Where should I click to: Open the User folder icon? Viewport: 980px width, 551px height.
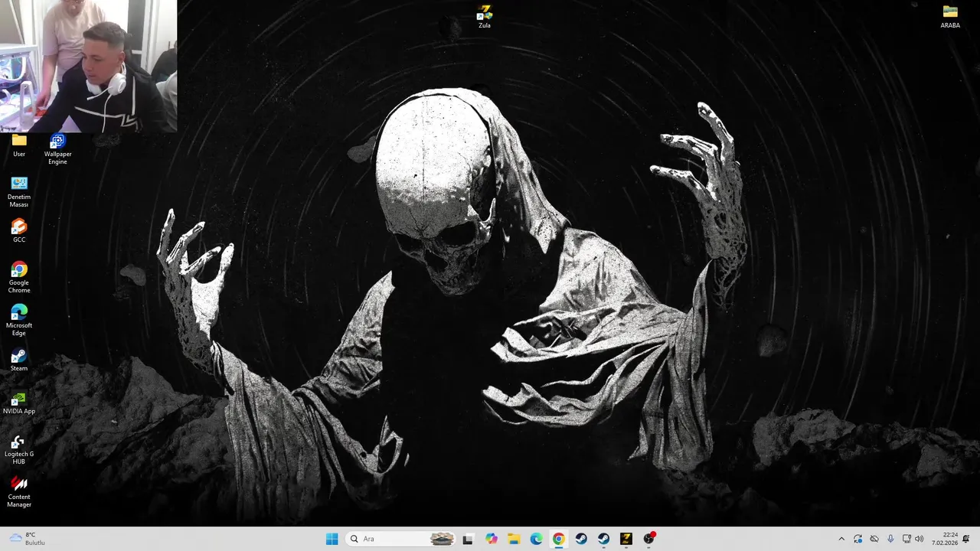point(19,145)
